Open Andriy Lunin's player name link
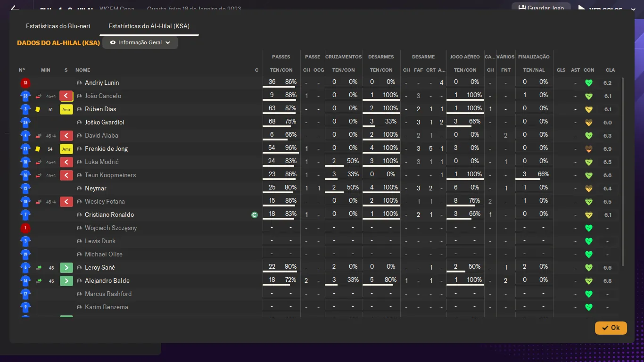644x362 pixels. click(102, 83)
